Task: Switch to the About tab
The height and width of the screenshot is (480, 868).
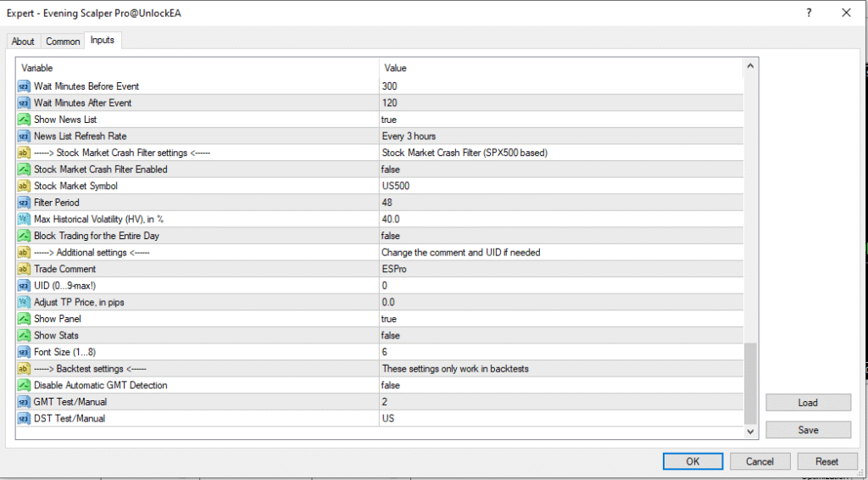Action: [23, 42]
